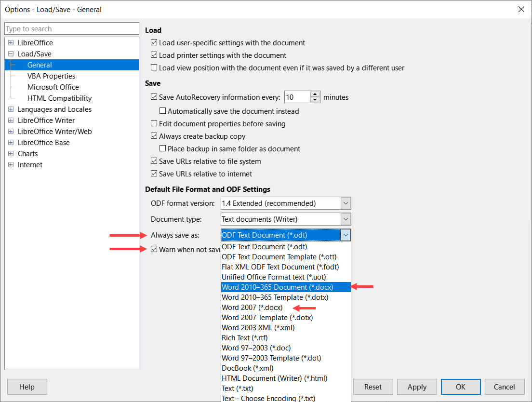This screenshot has width=532, height=402.
Task: Enable Place backup in same folder
Action: 163,148
